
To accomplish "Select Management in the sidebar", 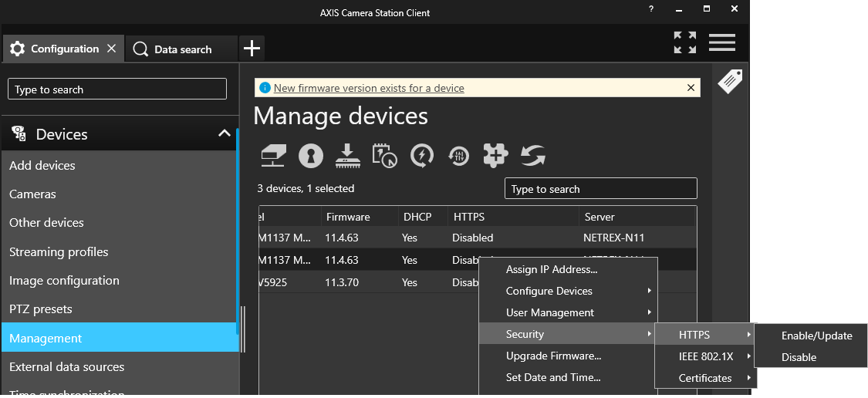I will coord(119,338).
